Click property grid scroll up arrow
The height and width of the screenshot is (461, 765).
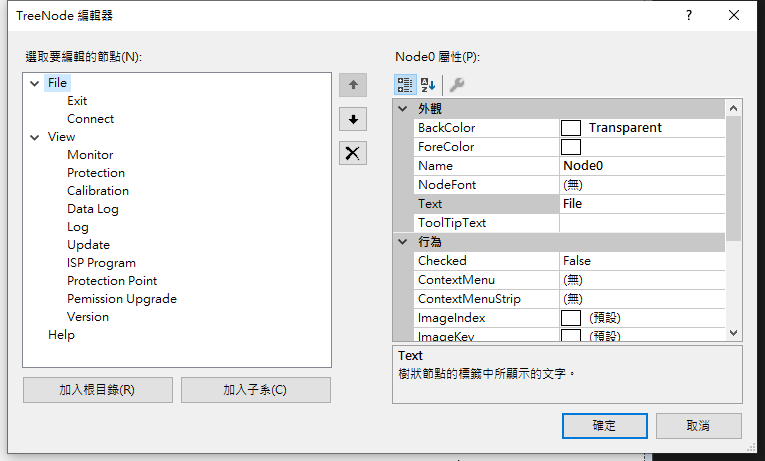pyautogui.click(x=733, y=108)
